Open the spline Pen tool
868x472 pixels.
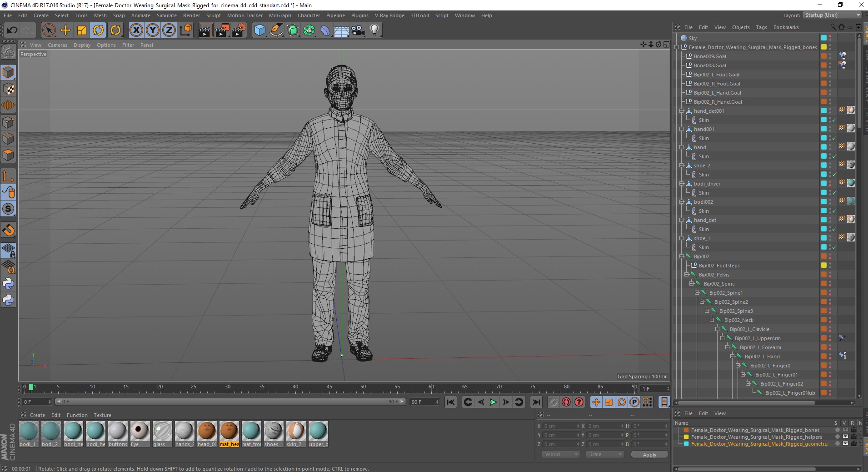[x=276, y=30]
